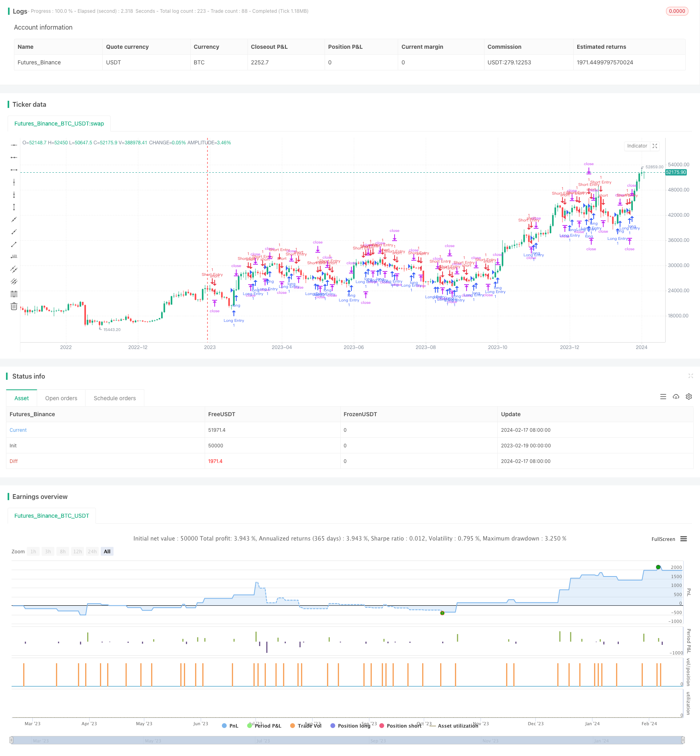Select the vertical ray line drawing tool
Viewport: 700px width, 756px height.
pos(14,195)
